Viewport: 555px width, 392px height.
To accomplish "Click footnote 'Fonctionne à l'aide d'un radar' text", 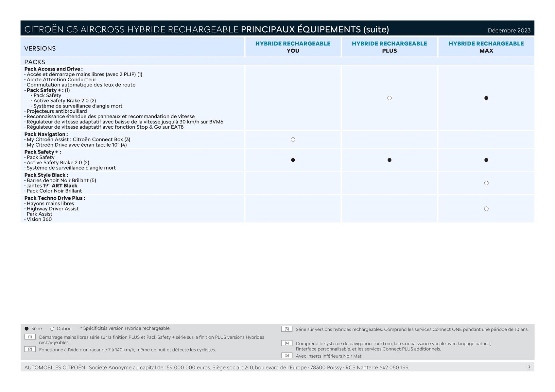I will click(x=127, y=350).
